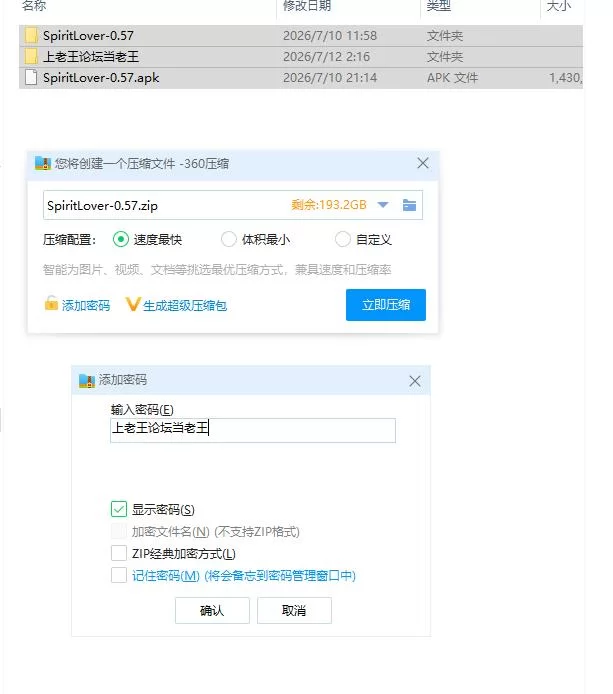Close the 360压缩 create archive dialog
Viewport: 613px width, 694px height.
423,163
